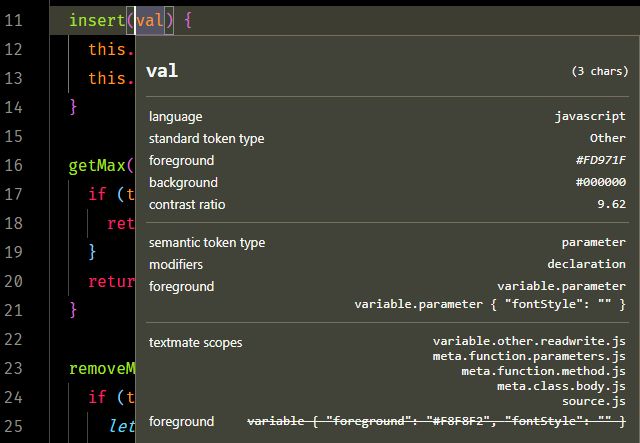Click the 'meta.function.parameters.js' scope
640x443 pixels.
pyautogui.click(x=529, y=356)
